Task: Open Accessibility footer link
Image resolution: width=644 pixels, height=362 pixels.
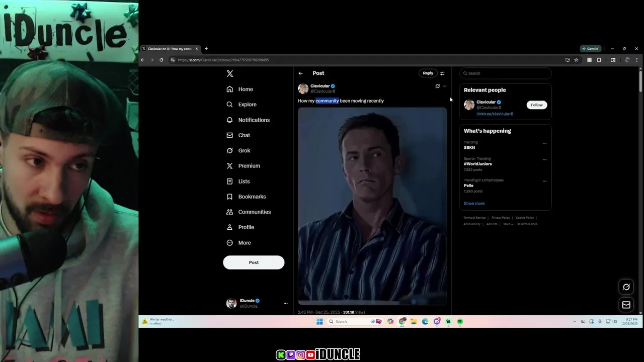Action: pyautogui.click(x=472, y=224)
